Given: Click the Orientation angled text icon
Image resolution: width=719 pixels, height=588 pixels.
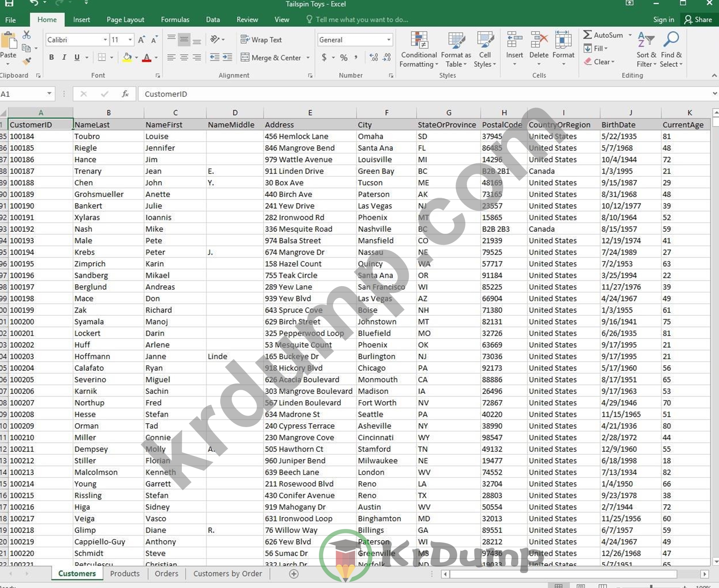Looking at the screenshot, I should pos(215,39).
